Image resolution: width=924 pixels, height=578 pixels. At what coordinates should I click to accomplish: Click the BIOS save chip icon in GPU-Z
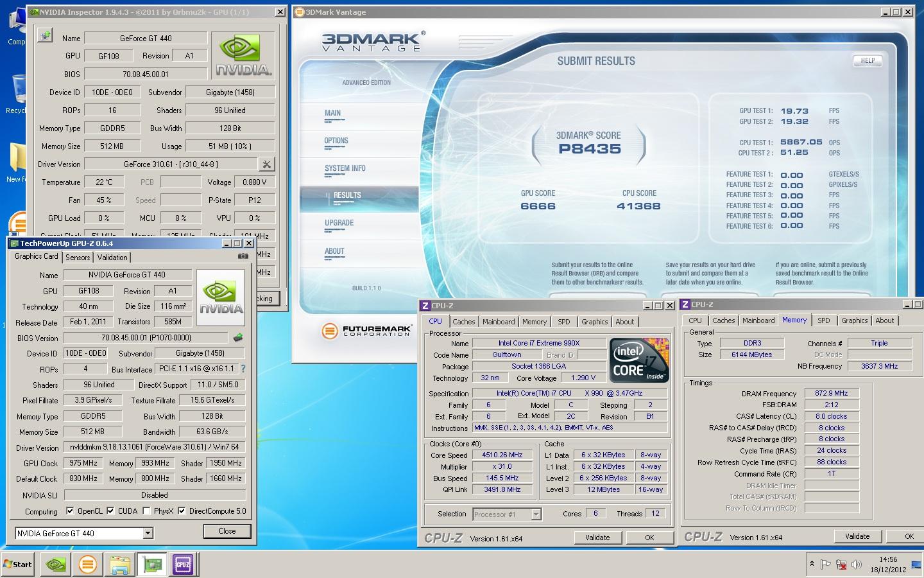(x=237, y=337)
